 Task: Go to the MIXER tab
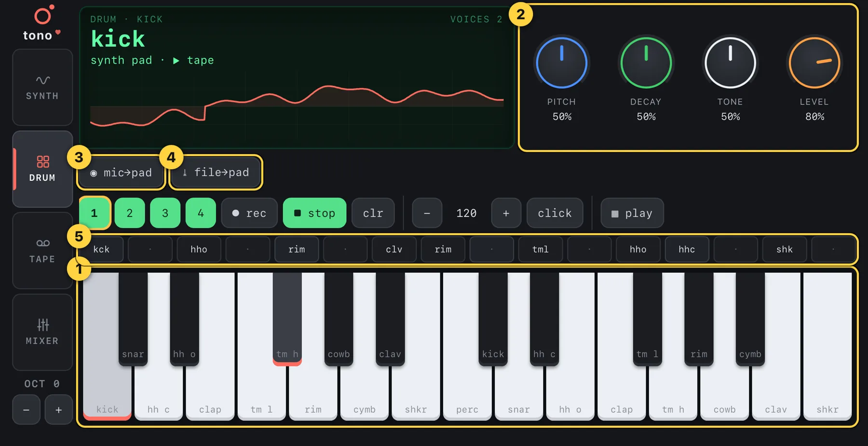tap(42, 332)
